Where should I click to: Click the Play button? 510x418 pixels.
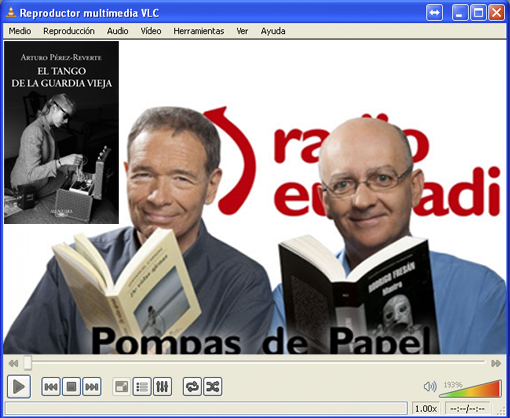click(19, 387)
